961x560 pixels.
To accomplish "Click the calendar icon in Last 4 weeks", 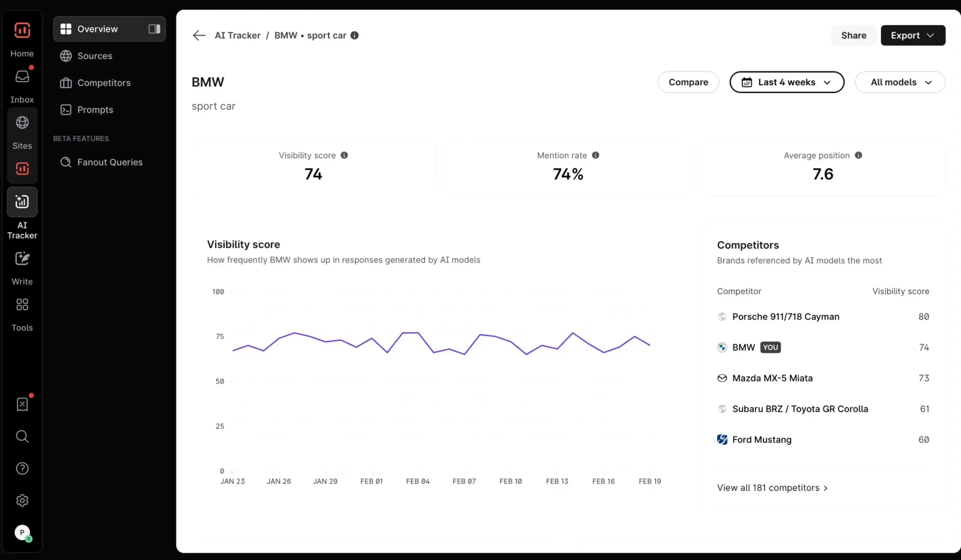I will (747, 82).
